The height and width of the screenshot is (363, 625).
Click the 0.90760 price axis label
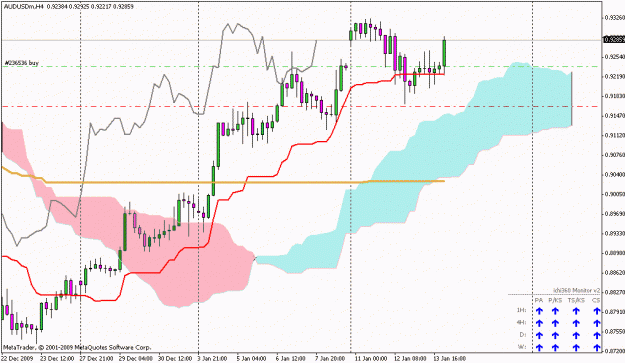coord(614,155)
